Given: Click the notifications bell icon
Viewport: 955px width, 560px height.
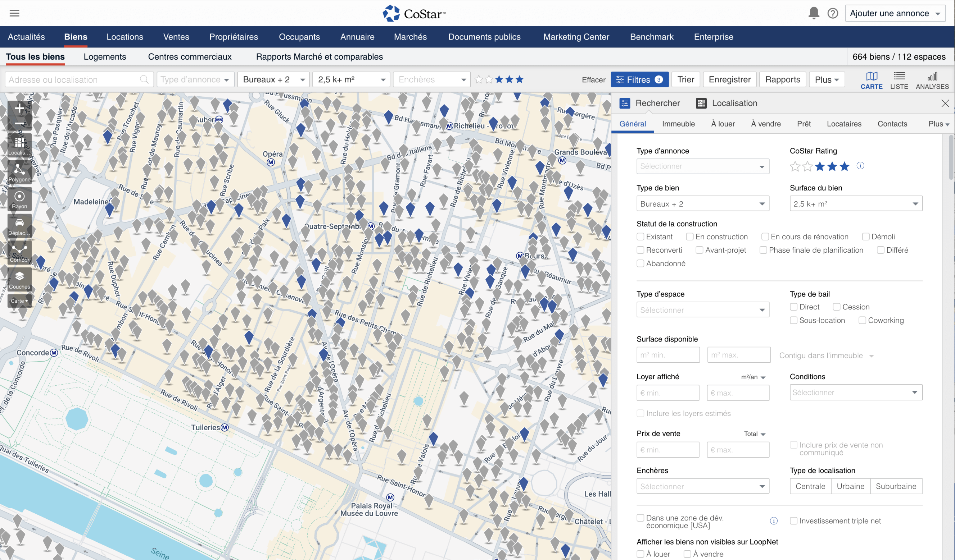Looking at the screenshot, I should pyautogui.click(x=814, y=13).
